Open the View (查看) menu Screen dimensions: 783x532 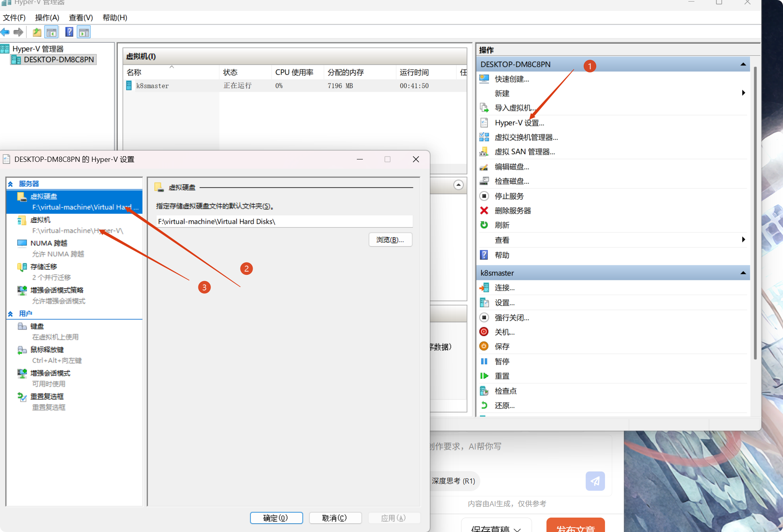point(81,18)
